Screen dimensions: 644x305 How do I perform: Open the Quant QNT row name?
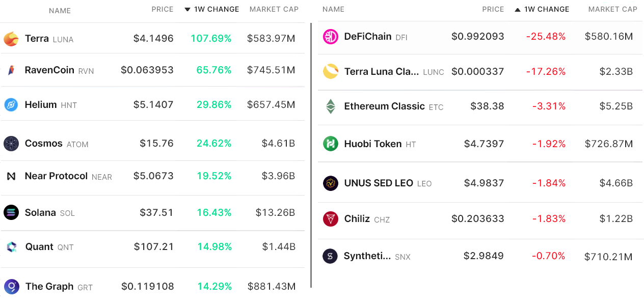click(40, 247)
